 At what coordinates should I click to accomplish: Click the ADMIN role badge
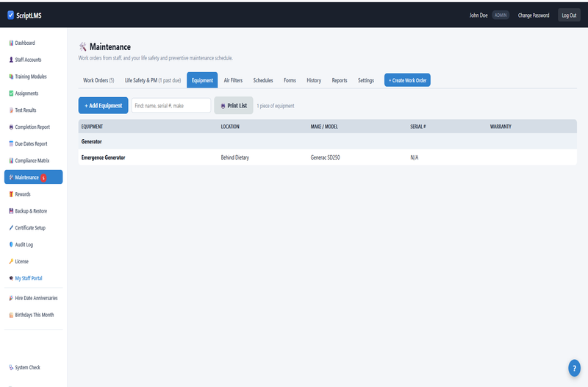pos(501,15)
